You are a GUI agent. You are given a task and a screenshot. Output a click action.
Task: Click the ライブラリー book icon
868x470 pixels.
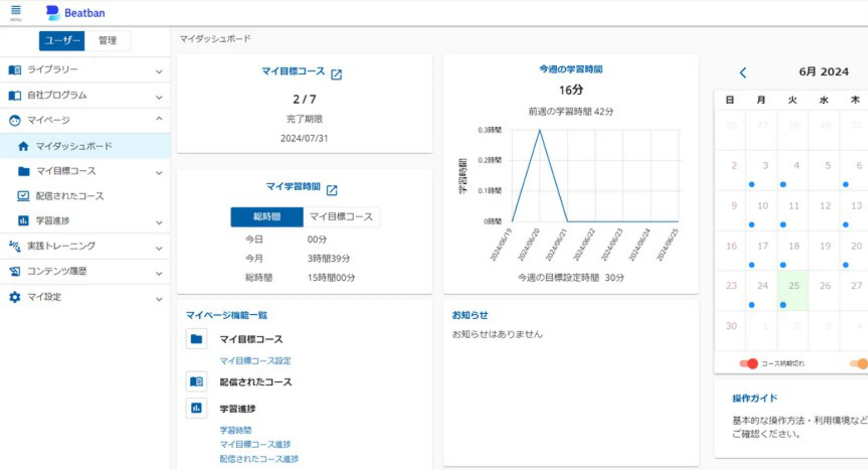[x=15, y=70]
